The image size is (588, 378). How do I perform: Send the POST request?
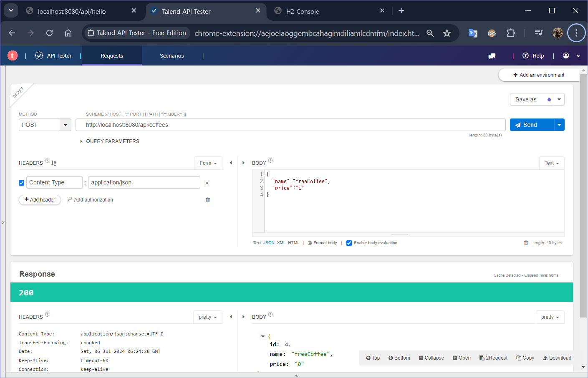[532, 125]
